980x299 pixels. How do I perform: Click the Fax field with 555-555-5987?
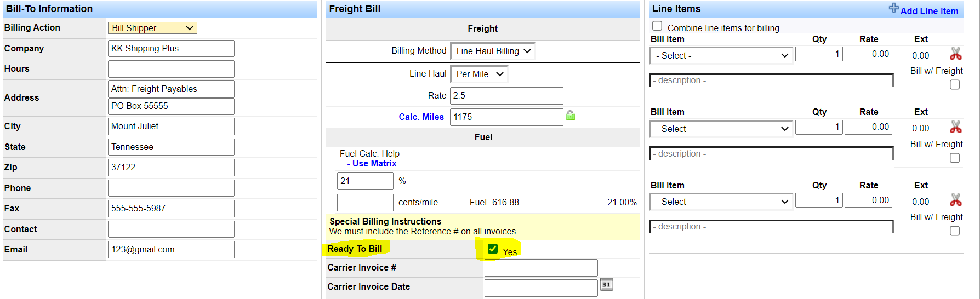pos(171,209)
